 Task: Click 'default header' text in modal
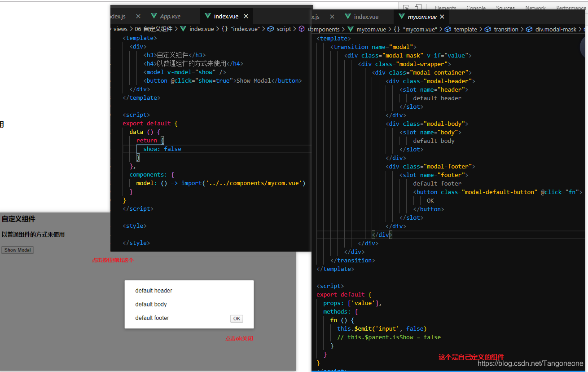tap(154, 291)
